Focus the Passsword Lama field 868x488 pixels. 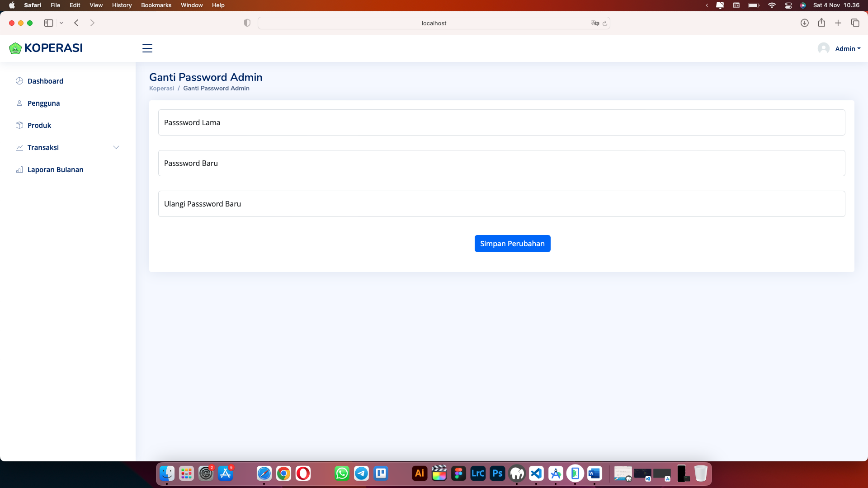tap(501, 122)
